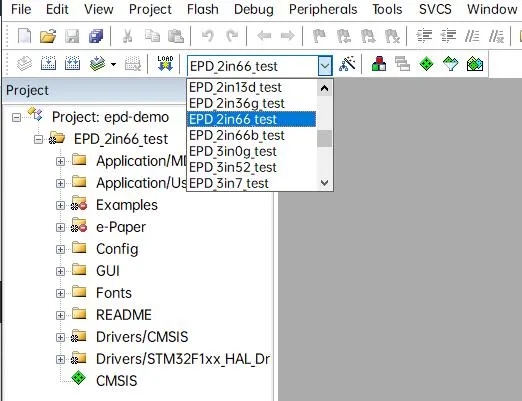Viewport: 522px width, 401px height.
Task: Select EPD_2in66b_test from target list
Action: [x=251, y=135]
